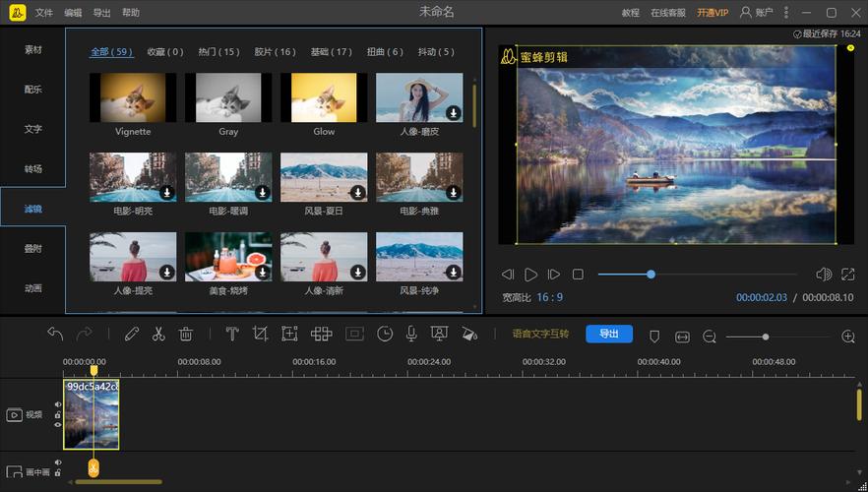Toggle lock on the 视频 track
The width and height of the screenshot is (868, 492).
click(58, 415)
